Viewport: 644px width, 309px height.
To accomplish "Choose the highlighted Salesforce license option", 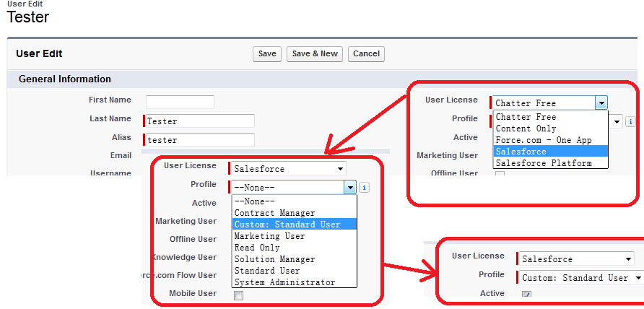I will pos(550,151).
